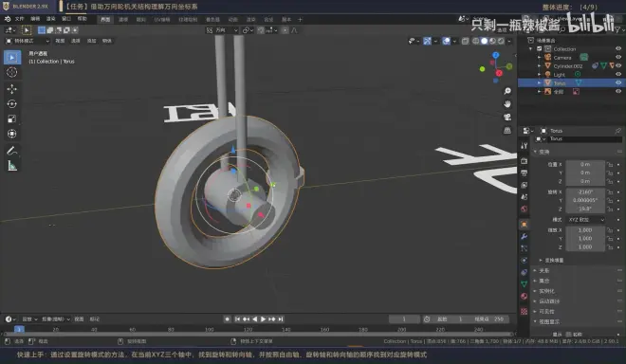626x364 pixels.
Task: Open the Edit menu in the top bar
Action: point(35,19)
